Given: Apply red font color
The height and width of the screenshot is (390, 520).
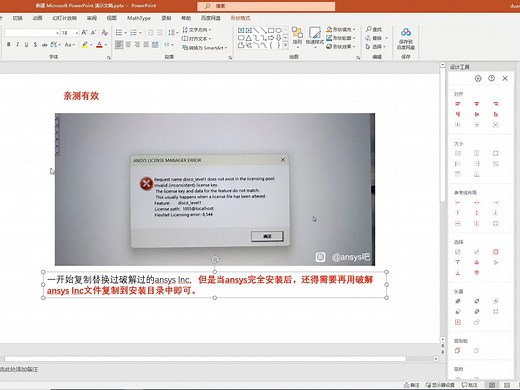Looking at the screenshot, I should (99, 44).
